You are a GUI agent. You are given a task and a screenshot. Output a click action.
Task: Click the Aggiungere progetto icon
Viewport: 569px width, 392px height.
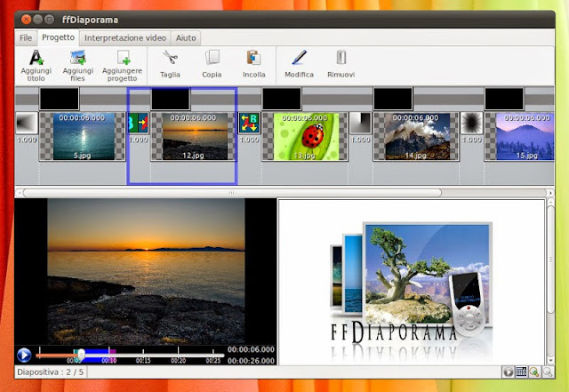tap(123, 58)
